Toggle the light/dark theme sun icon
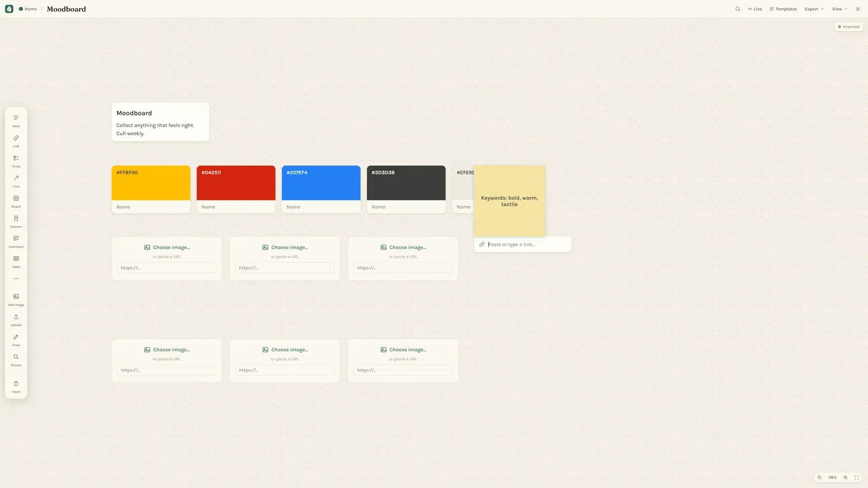This screenshot has height=488, width=868. point(858,9)
